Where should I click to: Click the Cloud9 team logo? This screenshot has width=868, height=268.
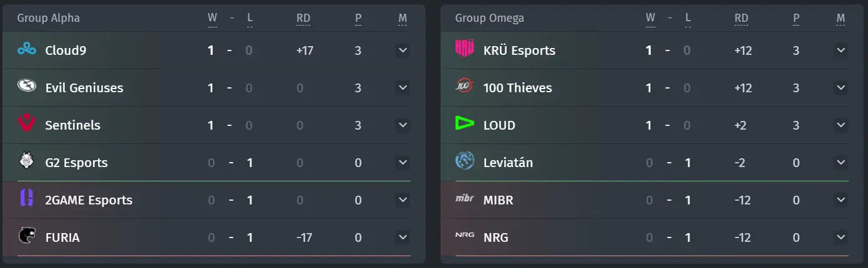(27, 50)
